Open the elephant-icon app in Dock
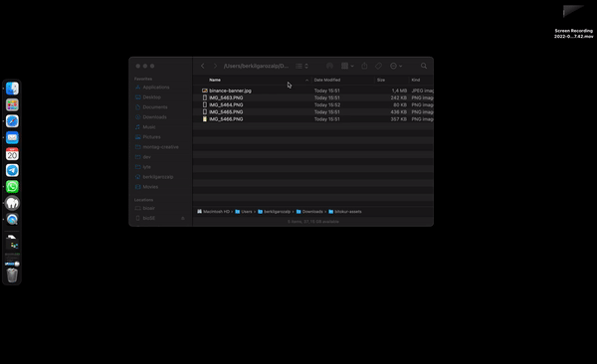Screen dimensions: 597x364 pos(12,203)
